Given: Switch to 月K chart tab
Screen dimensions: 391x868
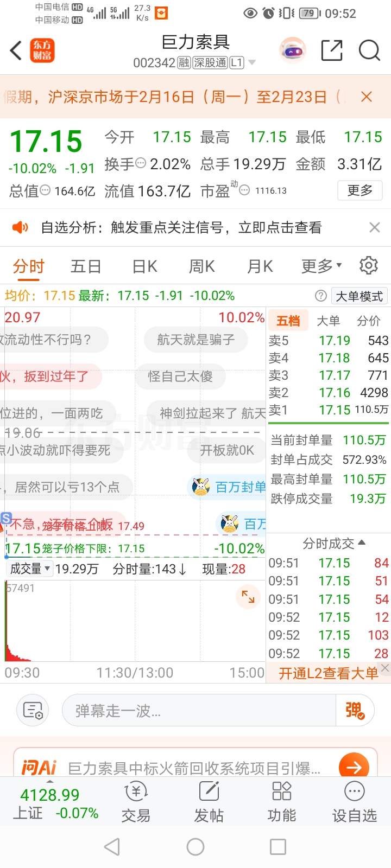Looking at the screenshot, I should coord(260,266).
